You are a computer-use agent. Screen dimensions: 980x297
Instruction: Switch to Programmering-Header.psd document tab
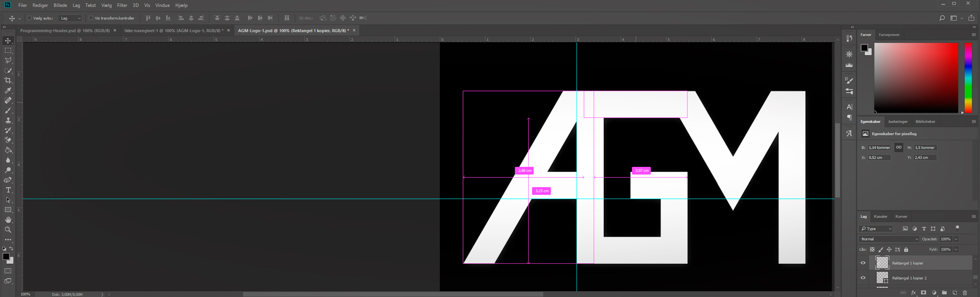[x=65, y=31]
